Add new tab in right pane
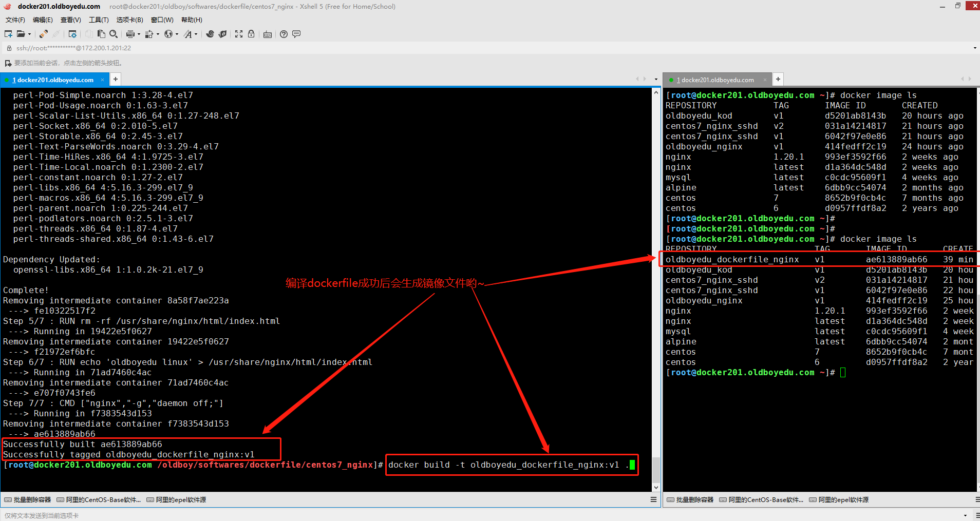This screenshot has height=521, width=980. [778, 79]
